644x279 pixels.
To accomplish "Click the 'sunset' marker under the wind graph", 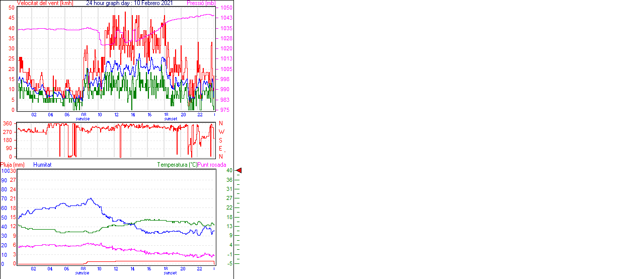I will coord(170,119).
